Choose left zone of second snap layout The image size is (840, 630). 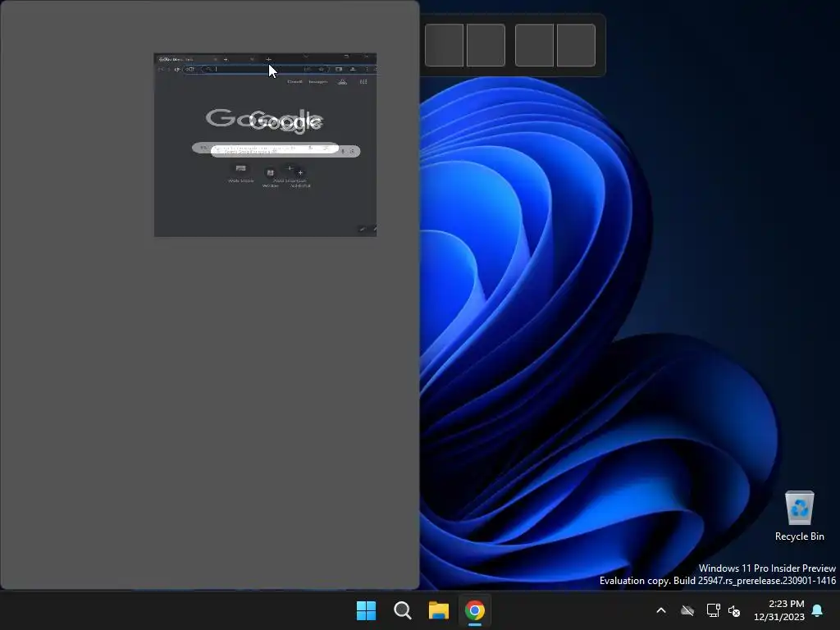[x=534, y=45]
